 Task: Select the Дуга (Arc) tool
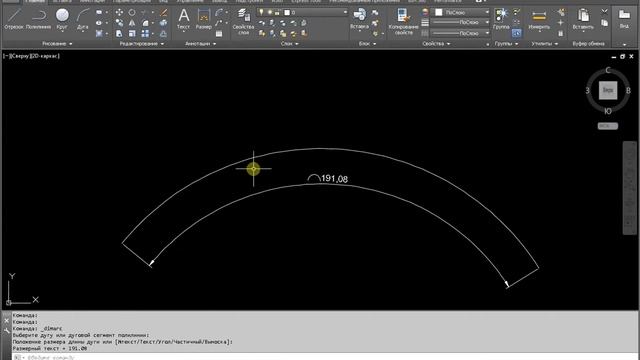(82, 20)
